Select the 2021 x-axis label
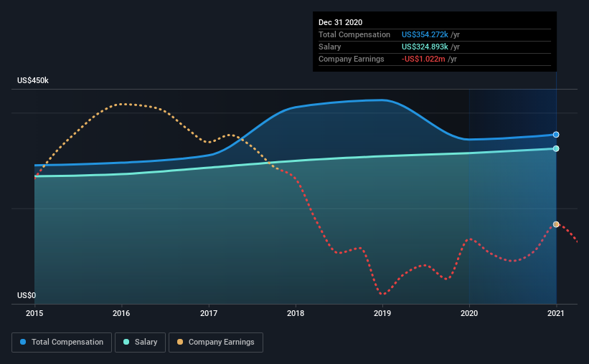This screenshot has width=589, height=364. [x=556, y=313]
